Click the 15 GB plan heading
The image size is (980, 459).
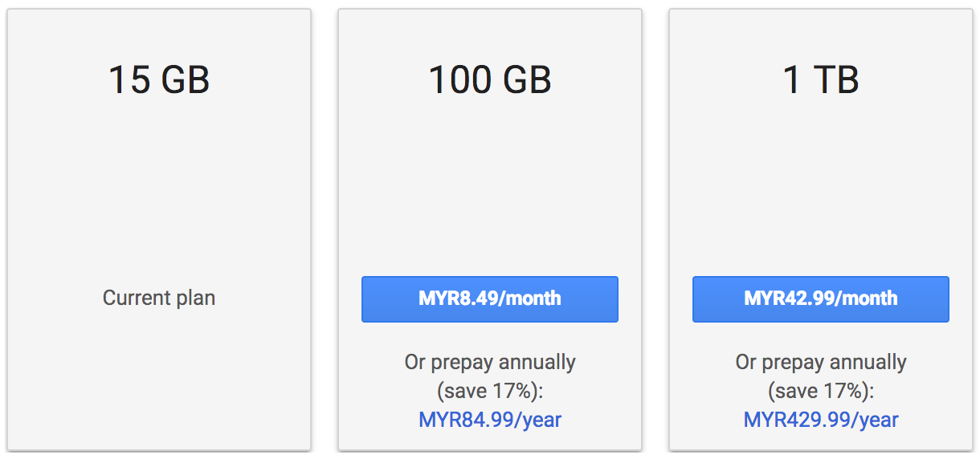pos(159,80)
